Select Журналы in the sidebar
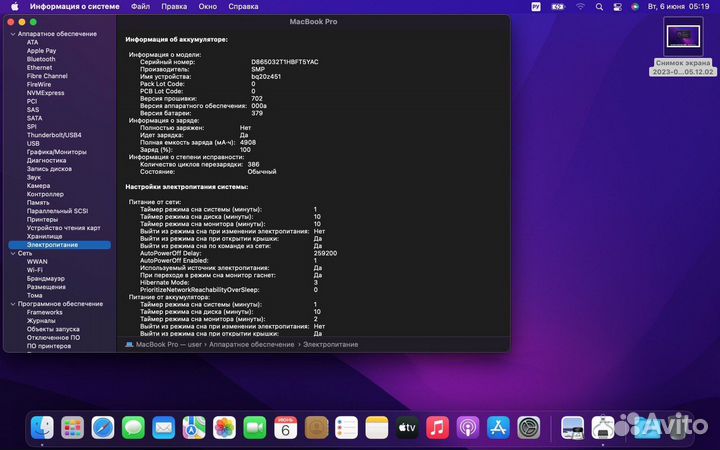Viewport: 720px width, 450px height. click(x=41, y=321)
